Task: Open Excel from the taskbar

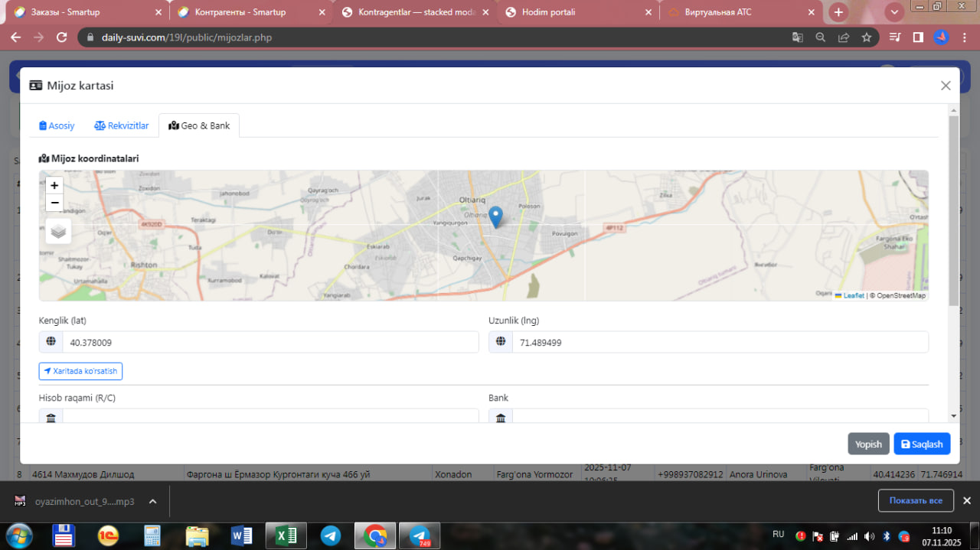Action: click(286, 535)
